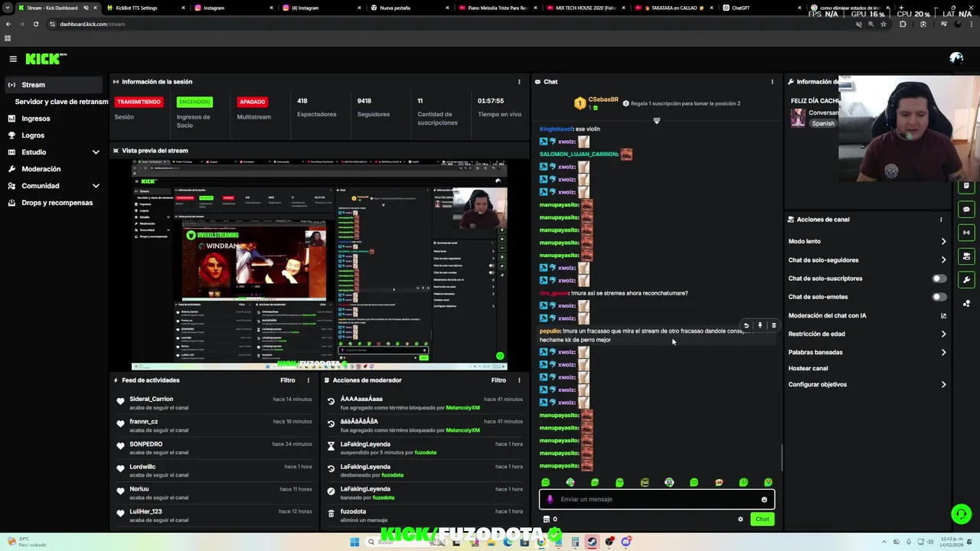Click Sideral_Carrion in activity feed
The height and width of the screenshot is (551, 980).
(152, 399)
